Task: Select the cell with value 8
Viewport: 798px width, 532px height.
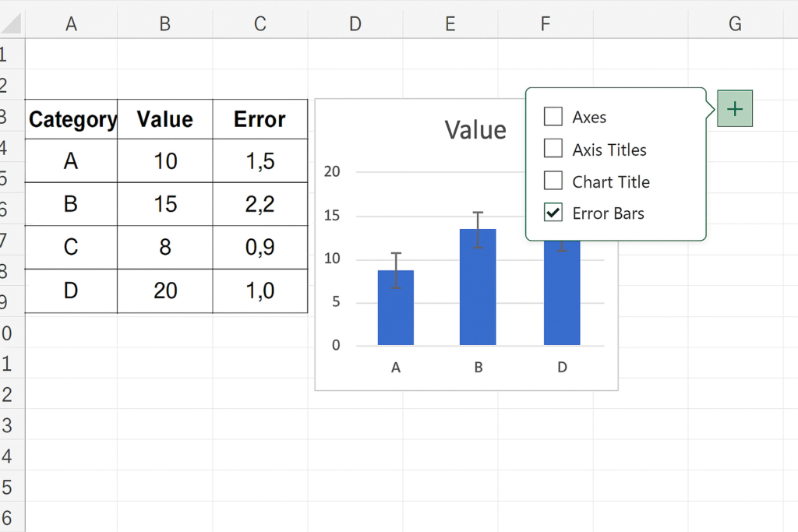Action: click(165, 247)
